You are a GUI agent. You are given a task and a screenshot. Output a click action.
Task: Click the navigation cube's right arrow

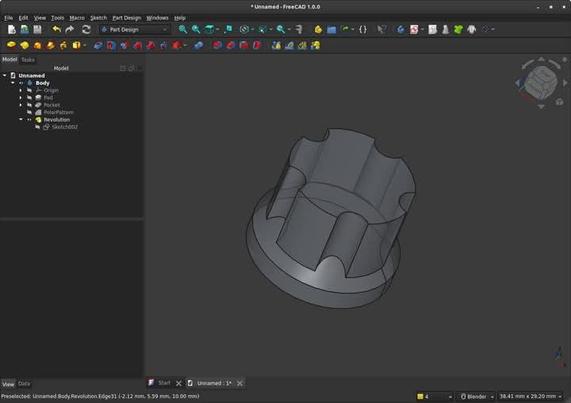(565, 83)
